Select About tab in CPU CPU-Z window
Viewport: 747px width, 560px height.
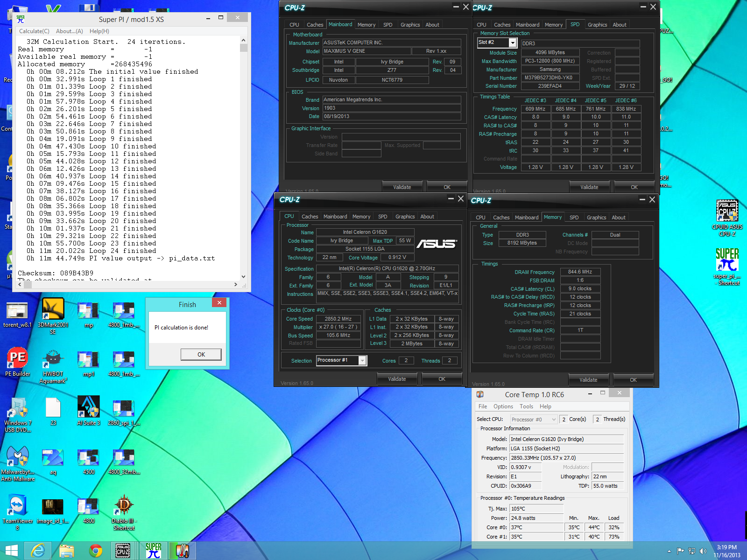(x=427, y=217)
